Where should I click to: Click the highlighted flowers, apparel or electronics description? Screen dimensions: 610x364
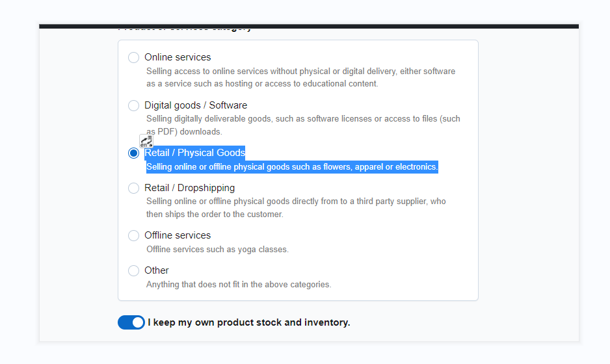292,167
